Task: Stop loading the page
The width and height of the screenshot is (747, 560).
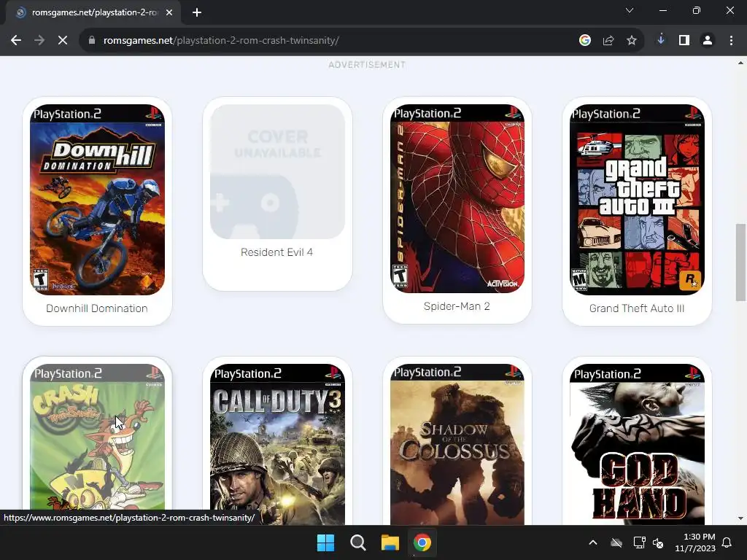Action: coord(63,41)
